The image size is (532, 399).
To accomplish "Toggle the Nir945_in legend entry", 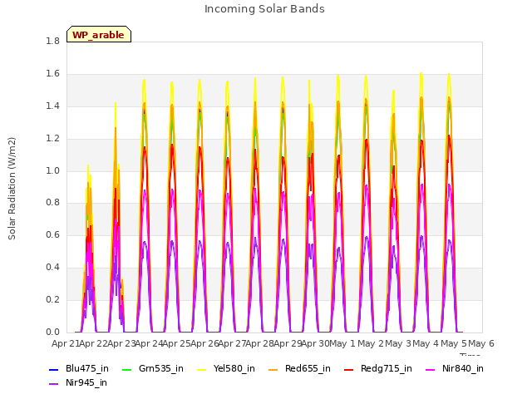I will [x=78, y=382].
